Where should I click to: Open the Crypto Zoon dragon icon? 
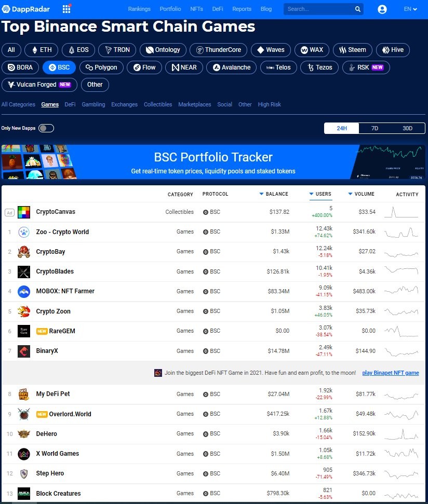click(x=24, y=311)
